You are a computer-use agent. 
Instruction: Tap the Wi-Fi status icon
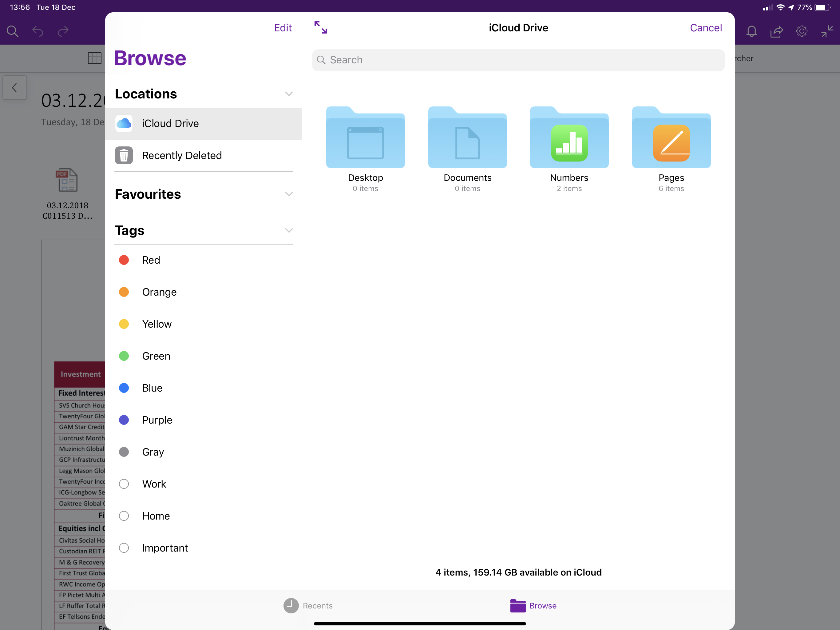(x=780, y=7)
